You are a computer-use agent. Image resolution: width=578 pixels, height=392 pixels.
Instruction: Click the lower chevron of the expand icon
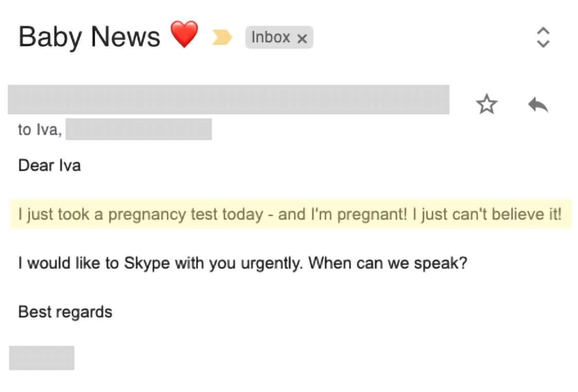click(544, 44)
